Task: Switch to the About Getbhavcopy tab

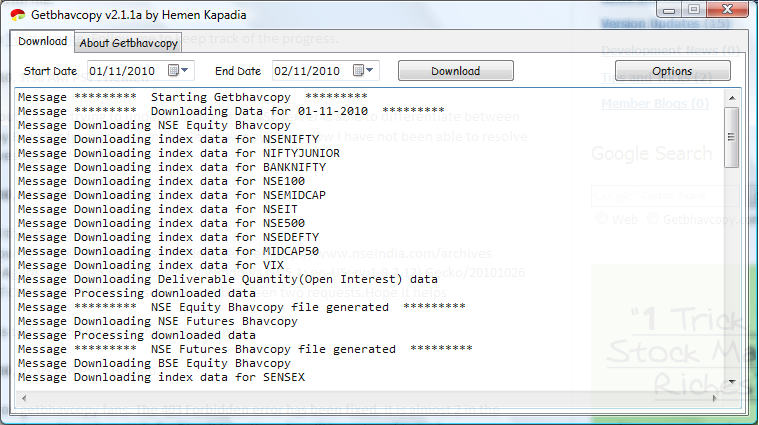Action: point(128,43)
